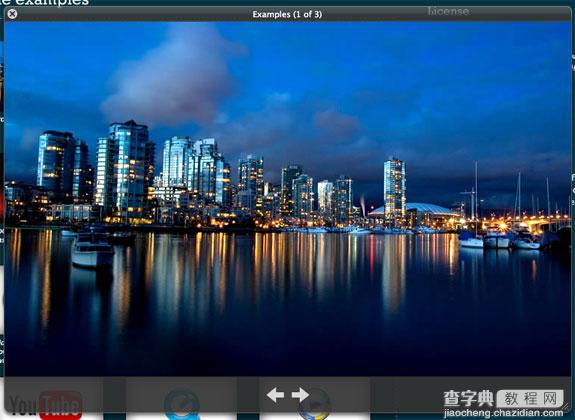Click the blue QuickTime icon at bottom
The image size is (575, 420).
point(182,404)
